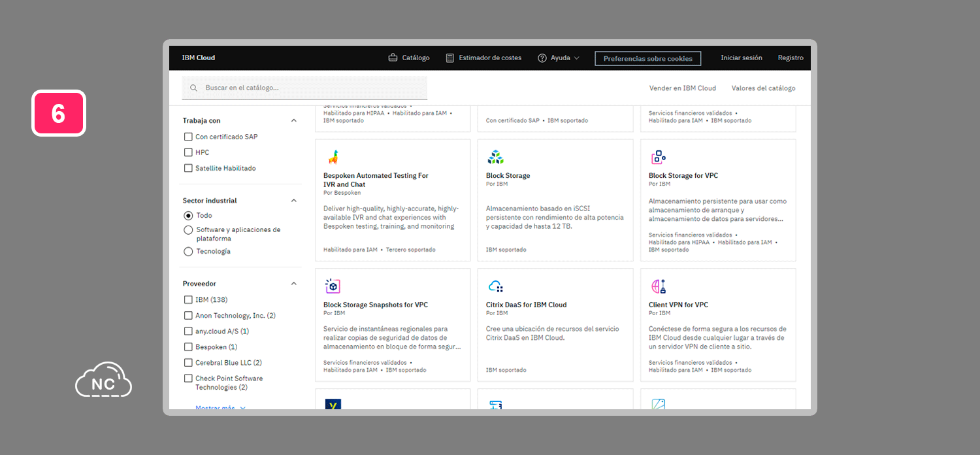Check the Check Point Software Technologies checkbox
Viewport: 980px width, 455px height.
(x=188, y=379)
